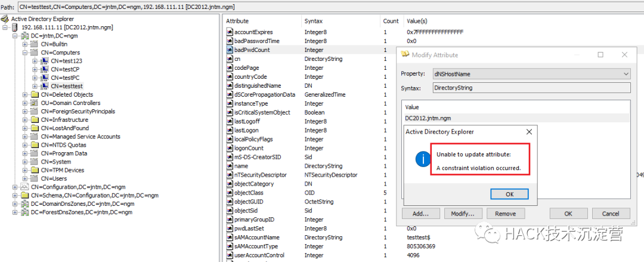Collapse the CN=Computers node
644x262 pixels.
25,53
